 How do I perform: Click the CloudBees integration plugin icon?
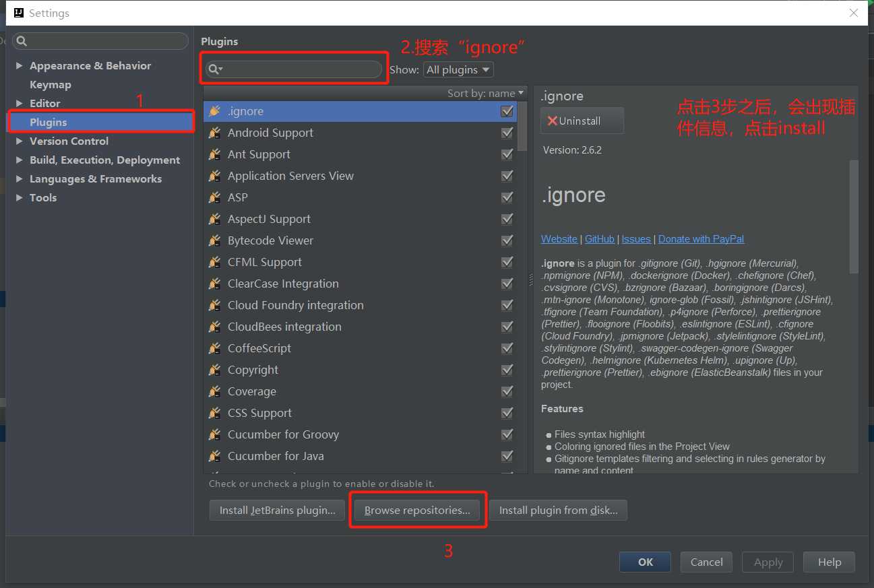click(215, 327)
